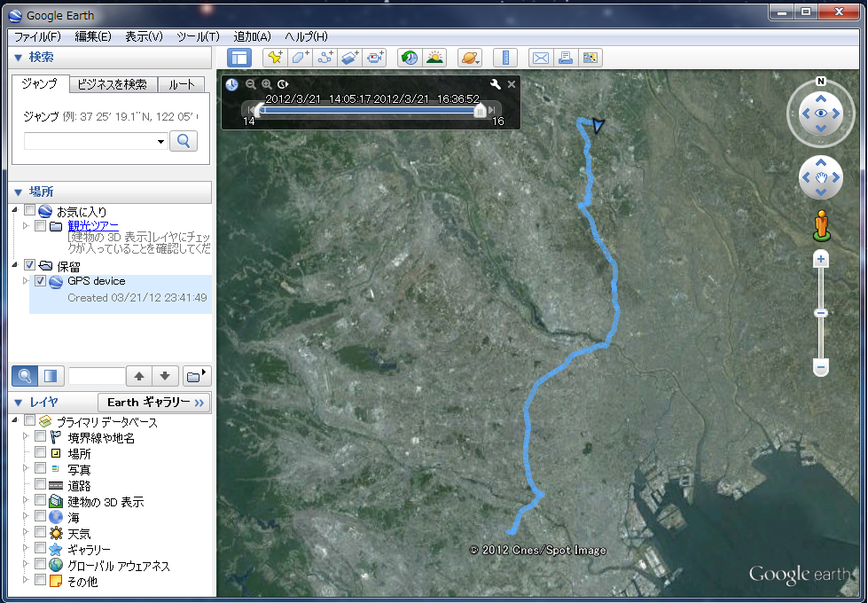The image size is (868, 603).
Task: Grab the Street View pegman icon
Action: [822, 225]
